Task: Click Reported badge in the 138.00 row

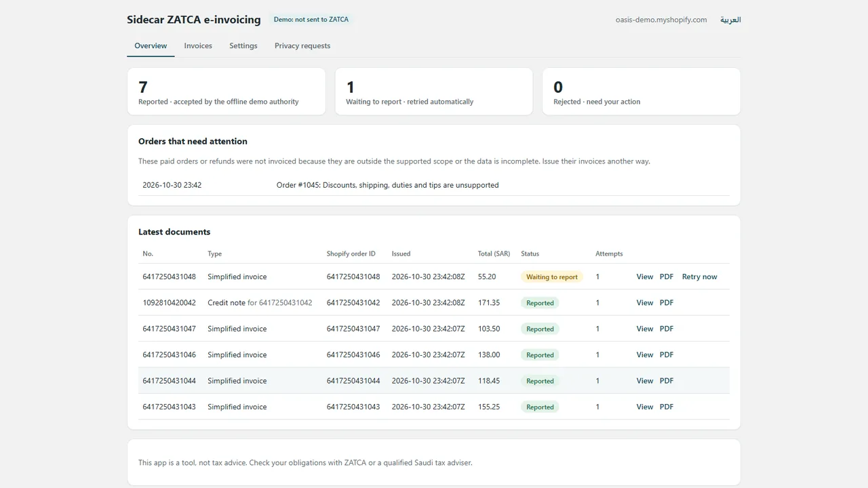Action: (540, 354)
